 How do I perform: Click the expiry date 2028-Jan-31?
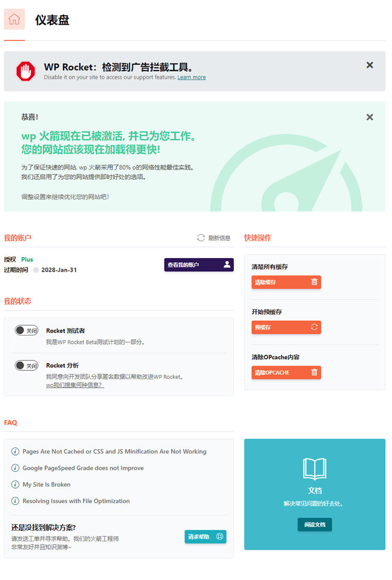tap(59, 270)
